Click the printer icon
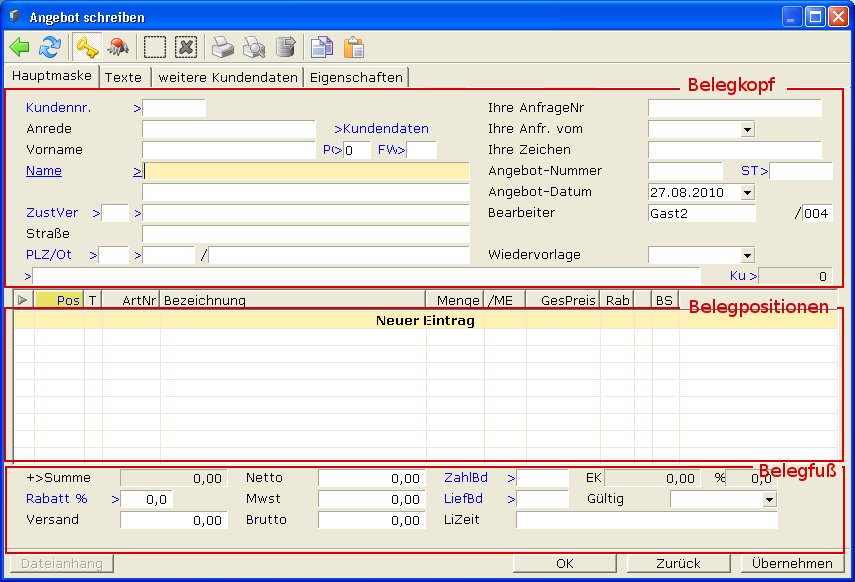855x582 pixels. point(222,47)
